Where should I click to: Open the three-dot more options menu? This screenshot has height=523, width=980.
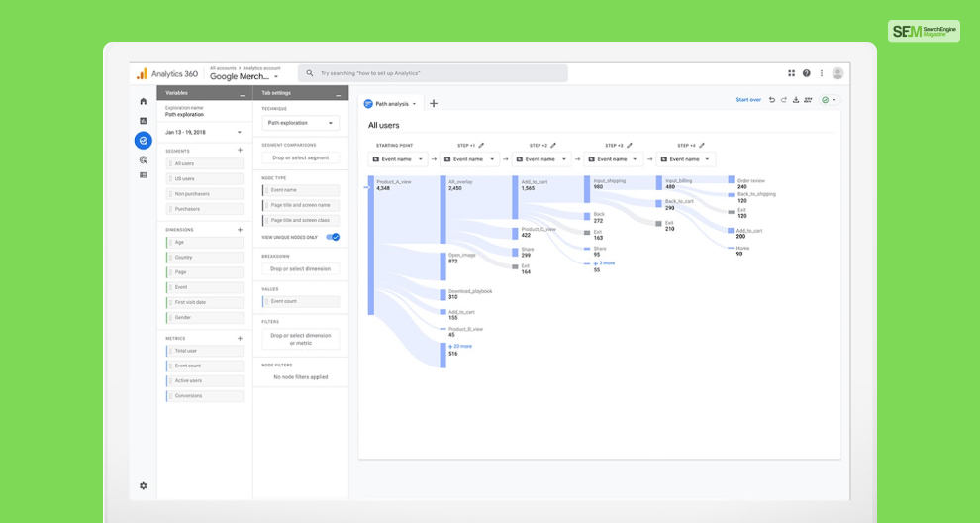point(822,73)
